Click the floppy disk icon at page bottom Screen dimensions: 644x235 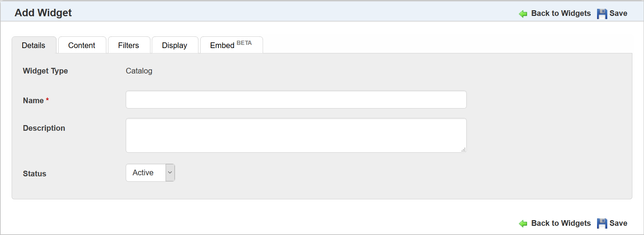[602, 224]
